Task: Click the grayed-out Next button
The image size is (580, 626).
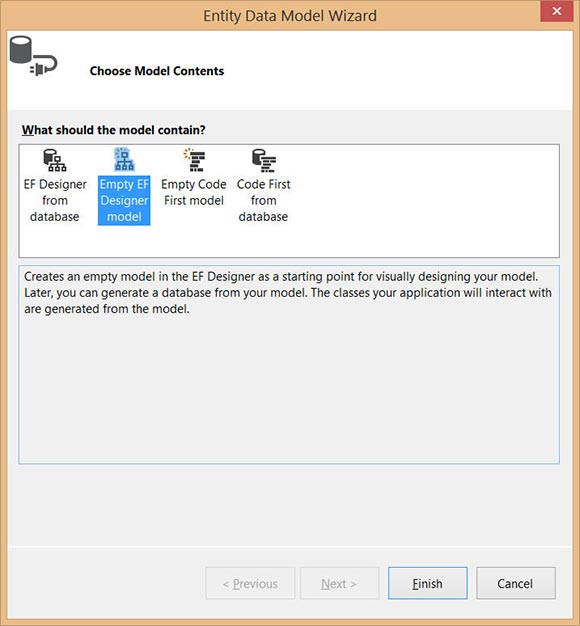Action: 339,583
